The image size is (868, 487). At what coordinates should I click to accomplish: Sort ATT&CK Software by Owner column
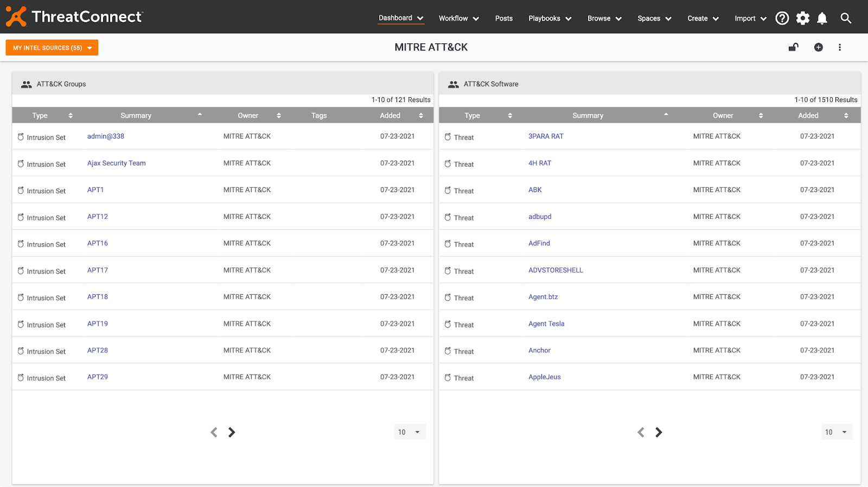coord(761,116)
